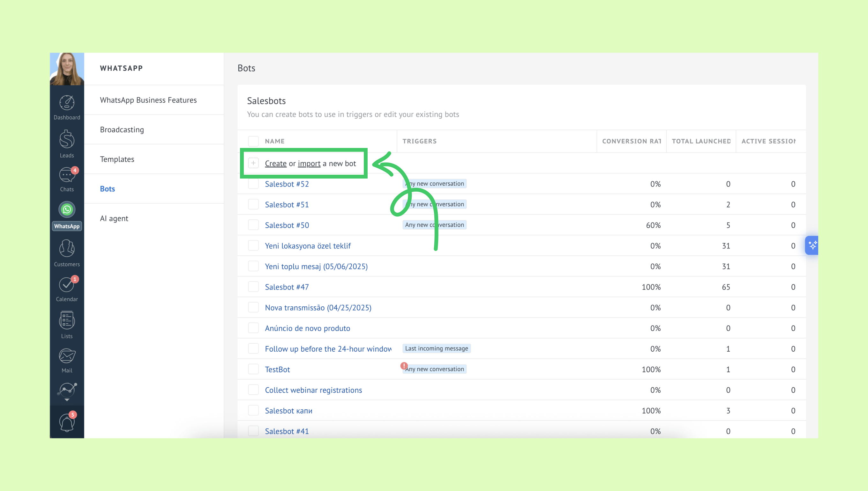Open the Salesbot #47 bot
Viewport: 868px width, 491px height.
[287, 287]
